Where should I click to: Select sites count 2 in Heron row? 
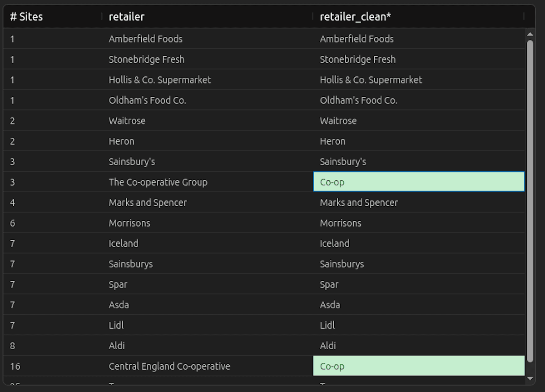click(x=12, y=141)
